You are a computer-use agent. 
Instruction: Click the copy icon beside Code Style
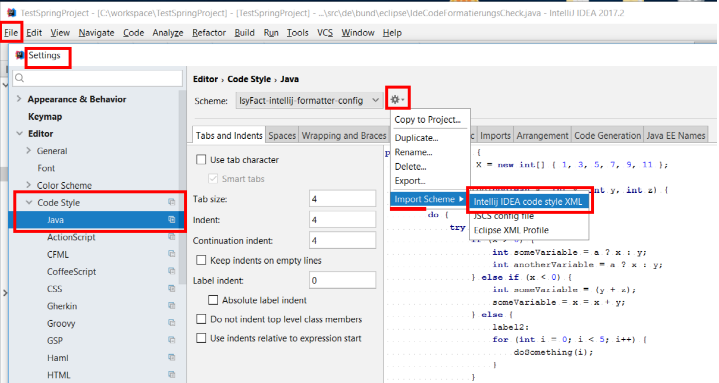click(171, 202)
